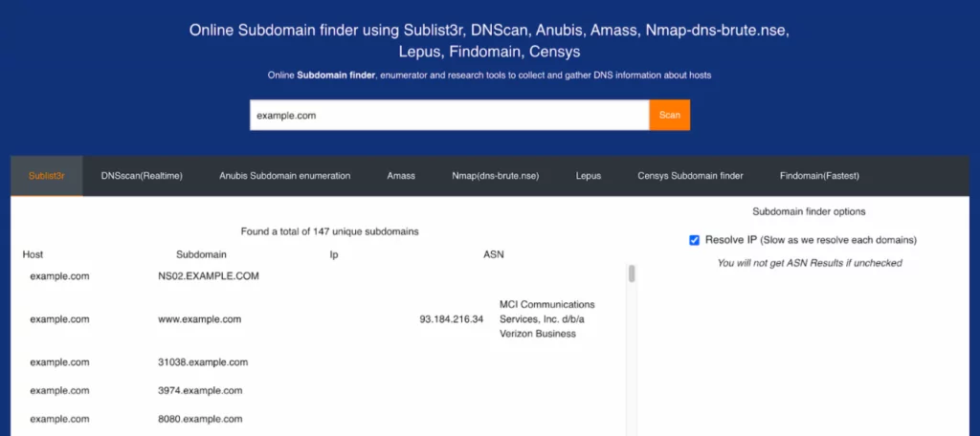Viewport: 980px width, 436px height.
Task: Uncheck the Resolve IP checkbox
Action: [x=694, y=241]
